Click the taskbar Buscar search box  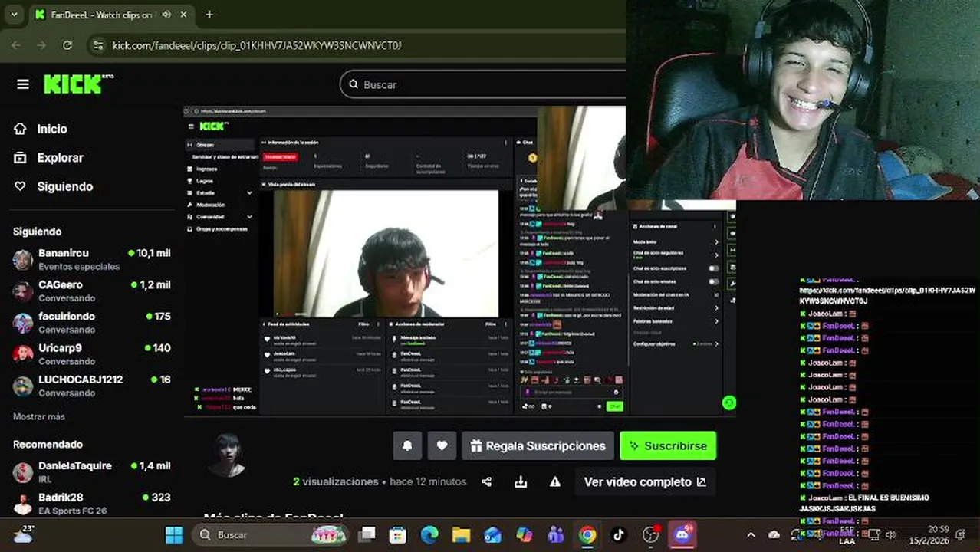(271, 534)
